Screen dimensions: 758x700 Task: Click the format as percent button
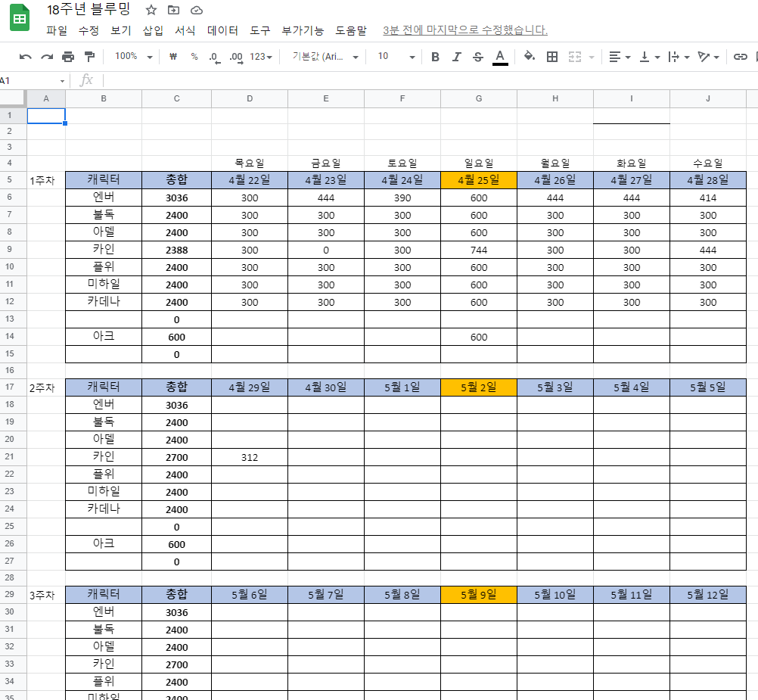[x=194, y=57]
